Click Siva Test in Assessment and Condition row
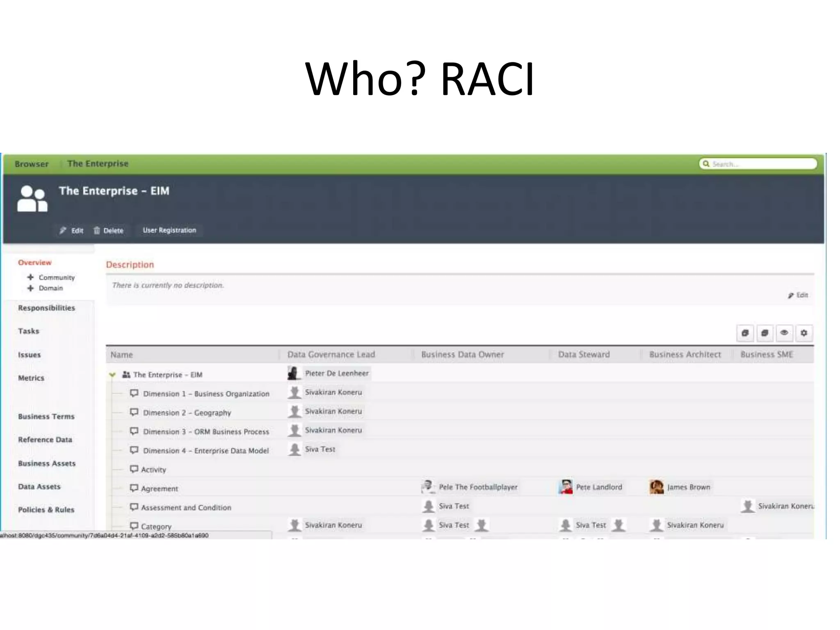The width and height of the screenshot is (840, 630). (454, 506)
